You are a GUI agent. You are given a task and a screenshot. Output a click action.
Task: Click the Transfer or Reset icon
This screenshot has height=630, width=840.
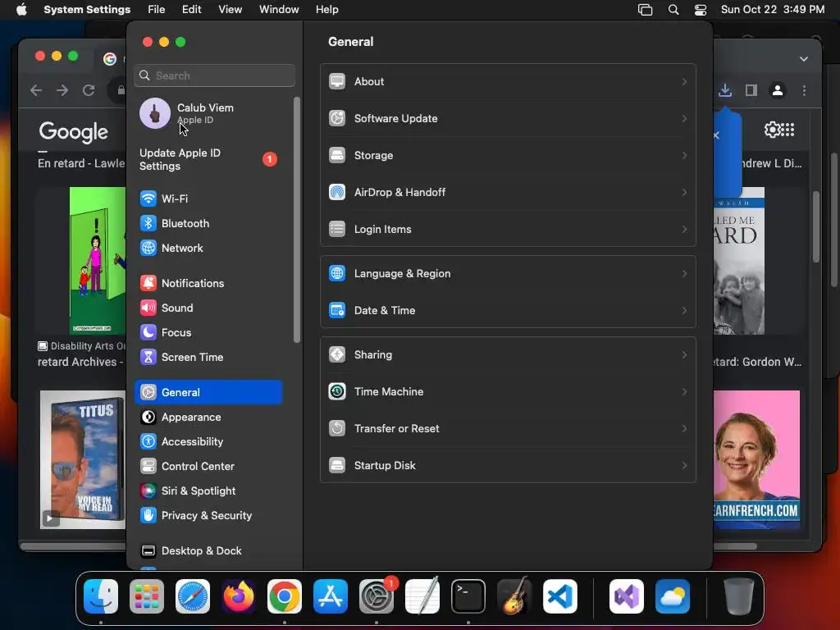[337, 429]
